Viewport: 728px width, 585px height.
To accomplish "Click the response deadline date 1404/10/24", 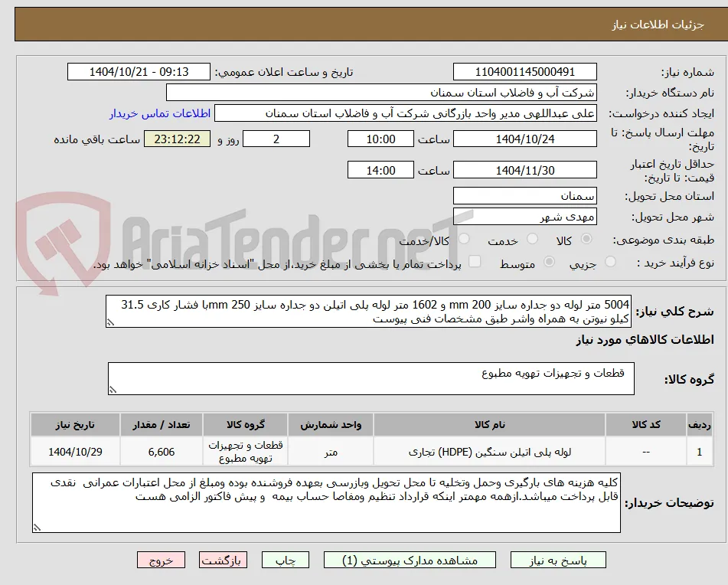I will pos(524,139).
